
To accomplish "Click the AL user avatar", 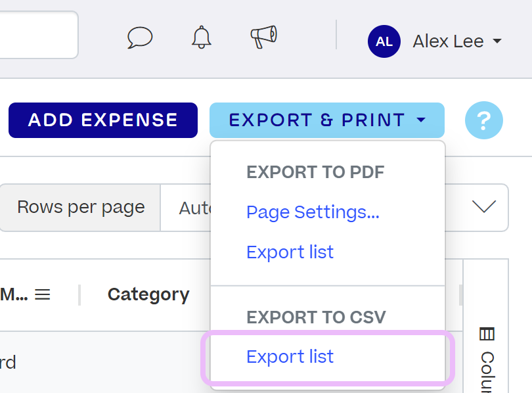I will pos(384,41).
